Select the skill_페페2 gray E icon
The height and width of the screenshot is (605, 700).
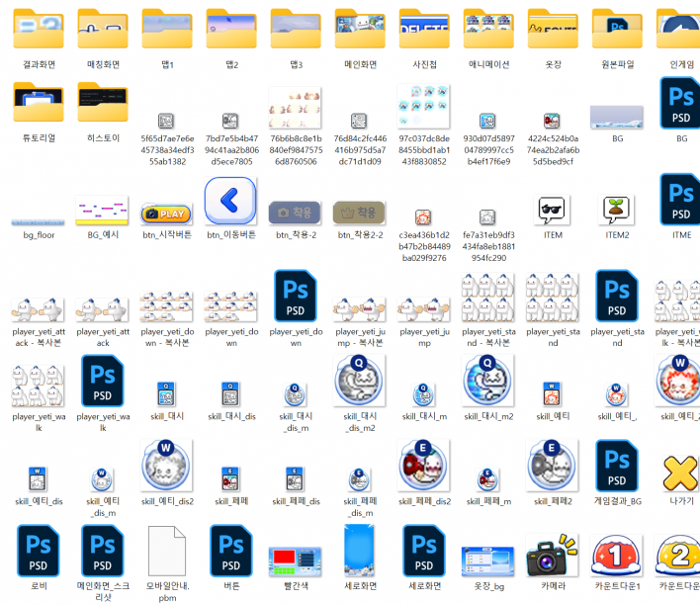point(552,466)
